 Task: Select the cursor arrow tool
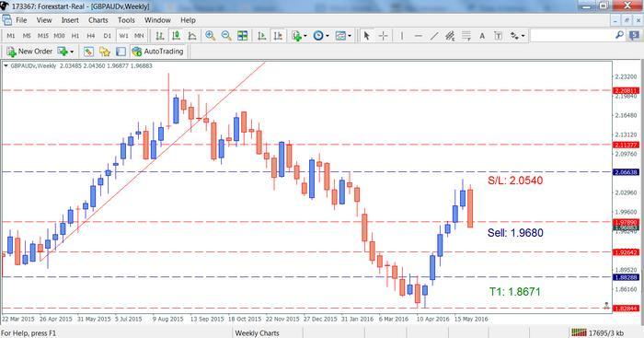(x=366, y=36)
